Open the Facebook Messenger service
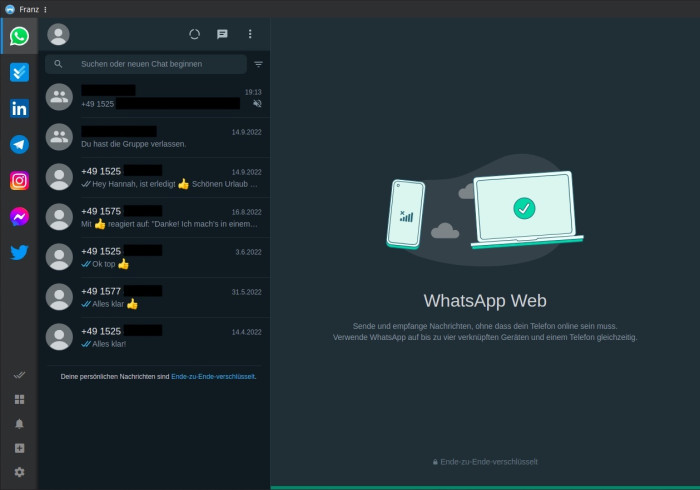This screenshot has height=490, width=700. (x=19, y=217)
